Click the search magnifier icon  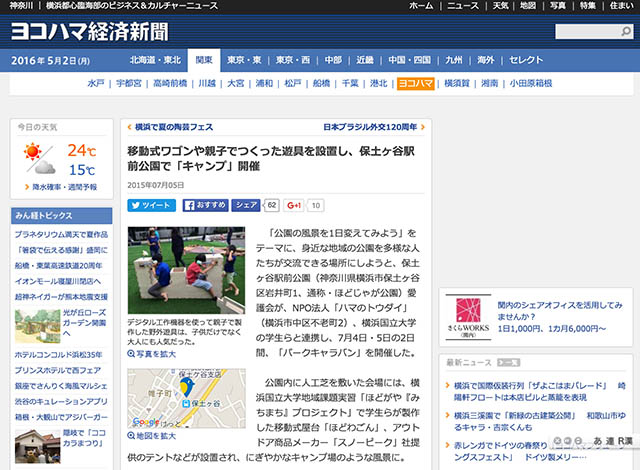626,31
